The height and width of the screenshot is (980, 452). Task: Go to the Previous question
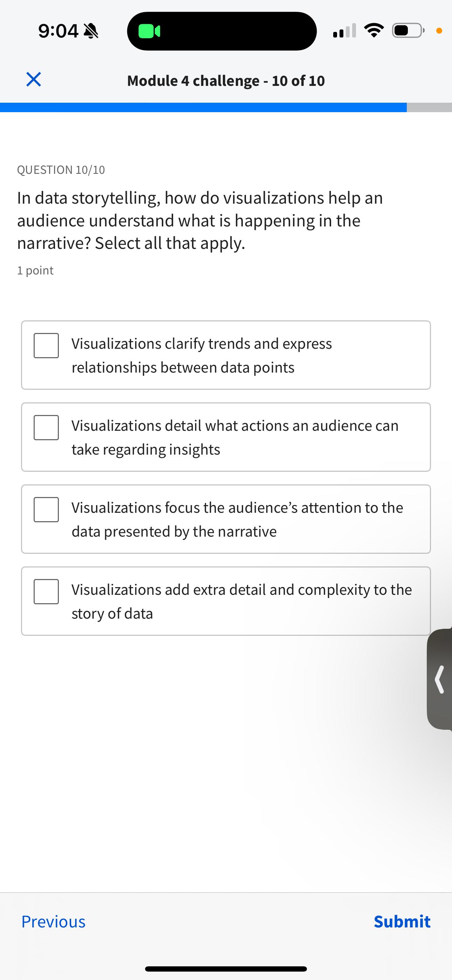tap(53, 921)
